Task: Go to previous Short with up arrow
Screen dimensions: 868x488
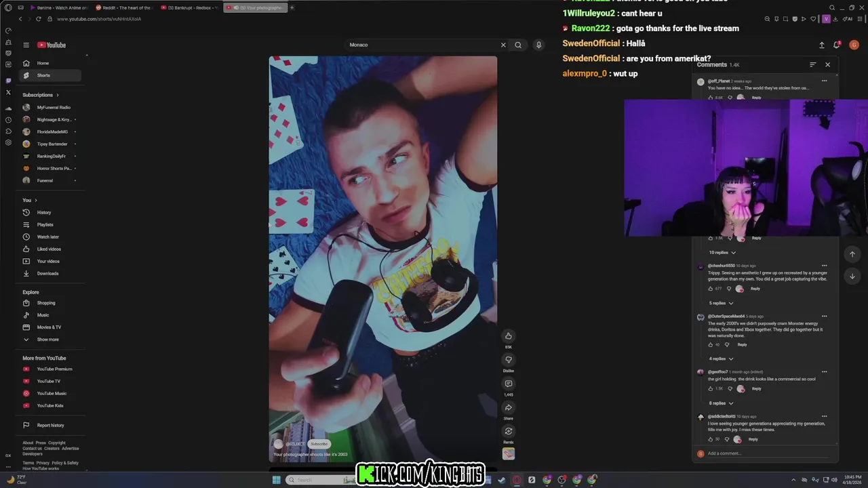Action: pyautogui.click(x=852, y=254)
